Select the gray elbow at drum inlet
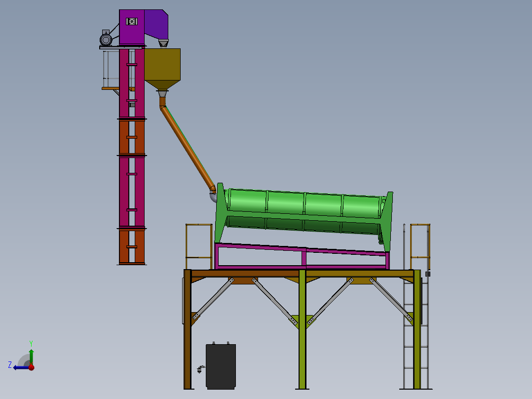Screen dimensions: 532x399 [x=213, y=197]
